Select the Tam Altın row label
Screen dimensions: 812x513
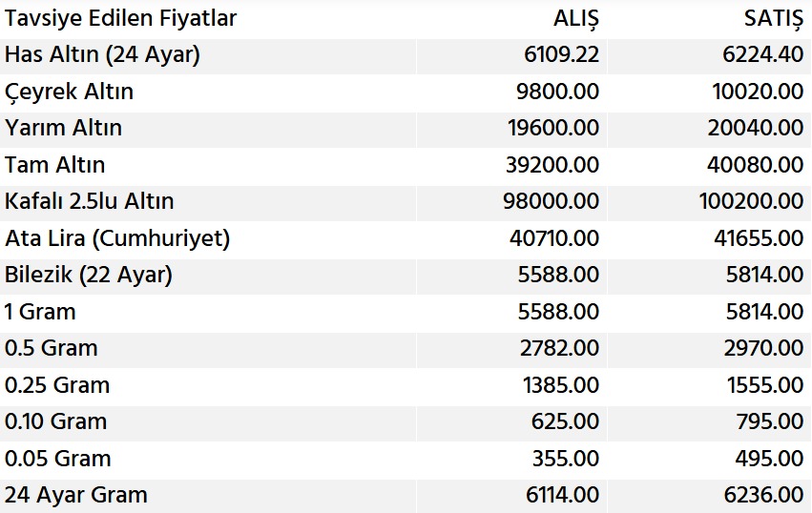(x=54, y=165)
